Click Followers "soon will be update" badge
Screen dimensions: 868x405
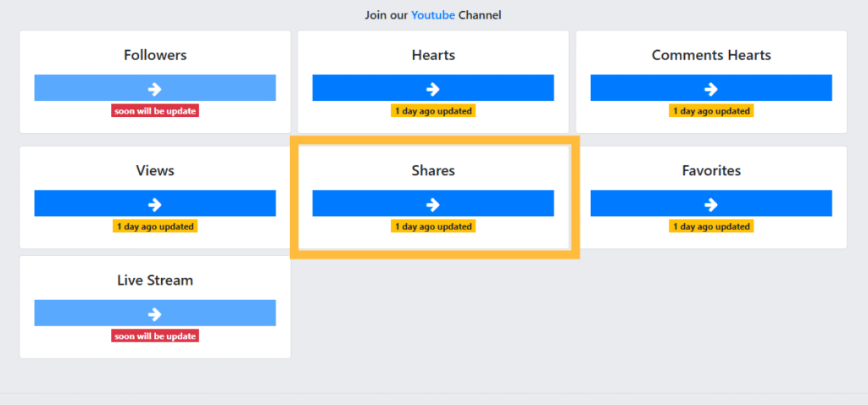[x=155, y=111]
